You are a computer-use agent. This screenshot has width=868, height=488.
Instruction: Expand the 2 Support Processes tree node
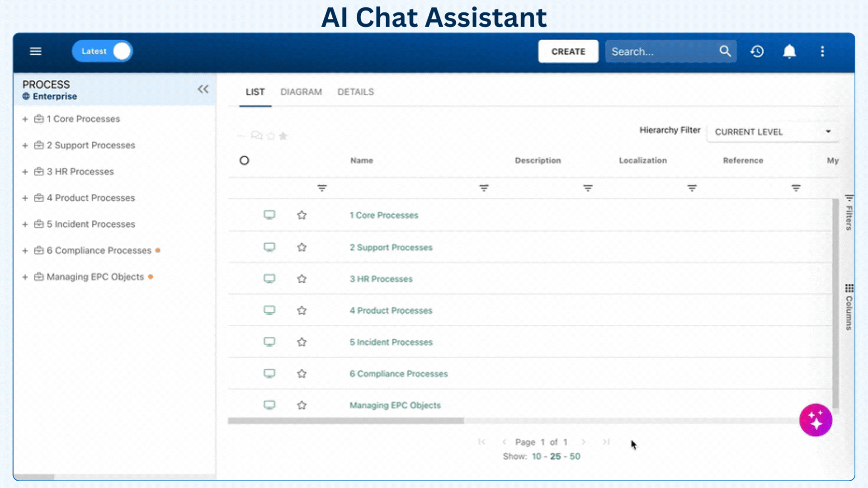(25, 145)
